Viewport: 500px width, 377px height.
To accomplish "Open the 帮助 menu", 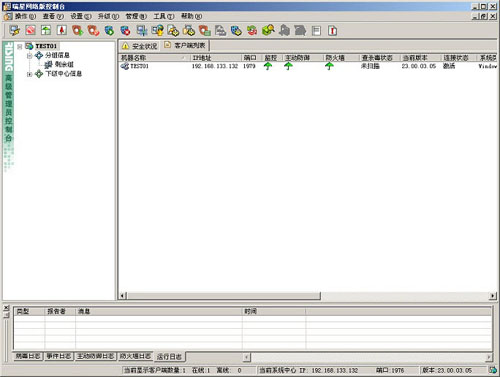I will [191, 16].
